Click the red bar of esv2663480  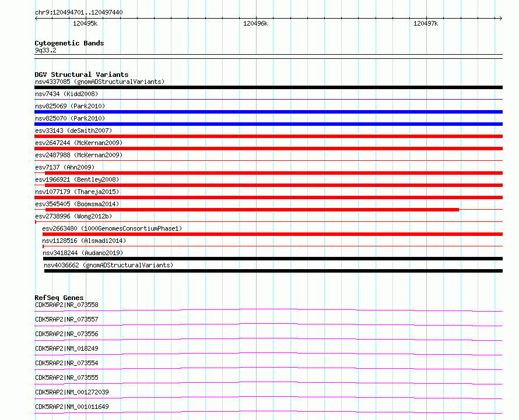(272, 234)
